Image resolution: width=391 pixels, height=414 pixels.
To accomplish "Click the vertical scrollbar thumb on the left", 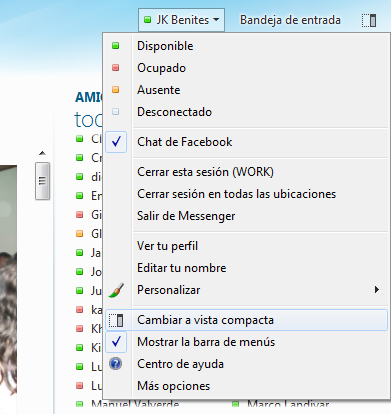I will click(42, 181).
